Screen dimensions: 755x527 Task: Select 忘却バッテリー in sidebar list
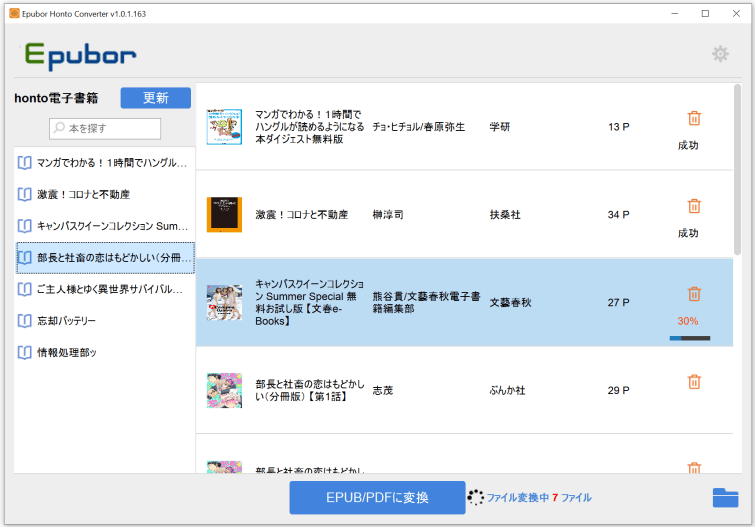click(105, 321)
